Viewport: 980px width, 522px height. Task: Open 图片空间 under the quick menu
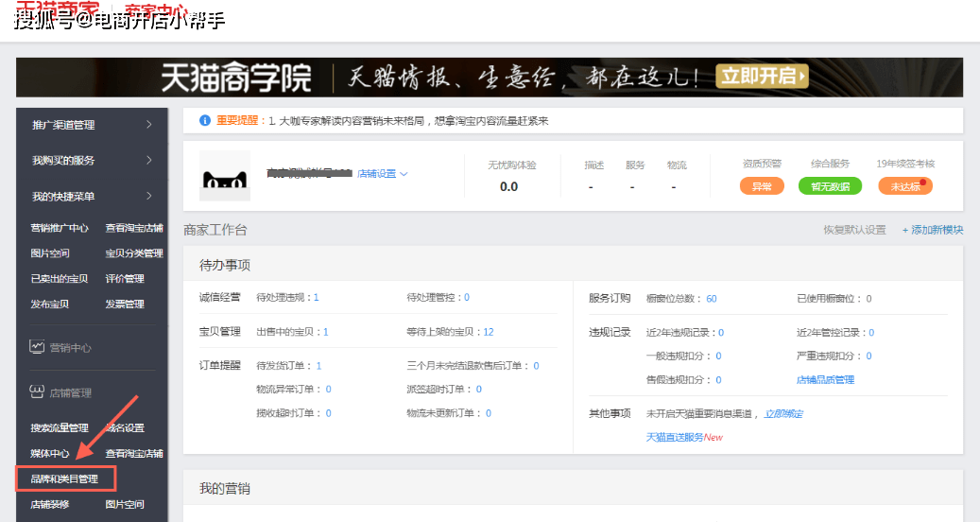coord(50,253)
